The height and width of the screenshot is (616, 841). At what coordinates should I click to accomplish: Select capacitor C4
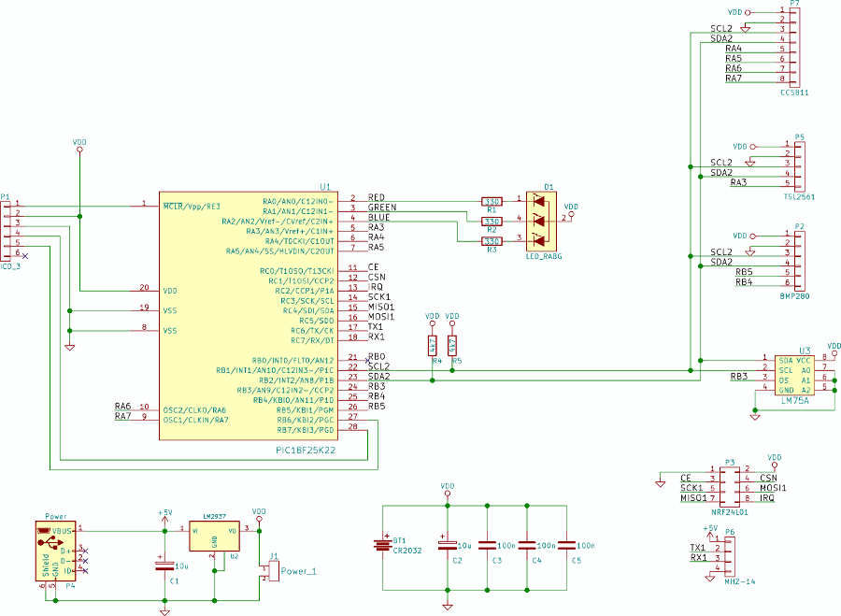pyautogui.click(x=527, y=545)
